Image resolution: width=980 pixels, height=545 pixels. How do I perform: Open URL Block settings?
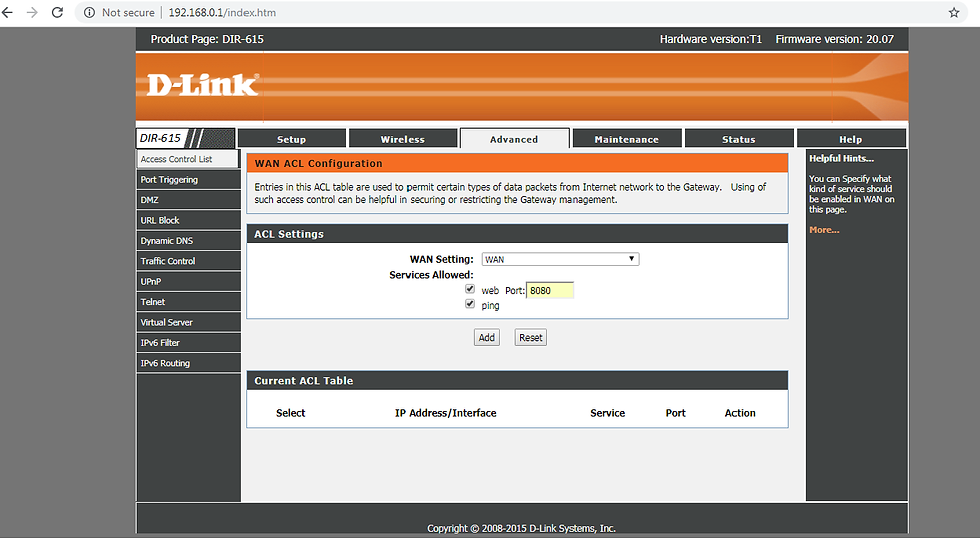[188, 220]
